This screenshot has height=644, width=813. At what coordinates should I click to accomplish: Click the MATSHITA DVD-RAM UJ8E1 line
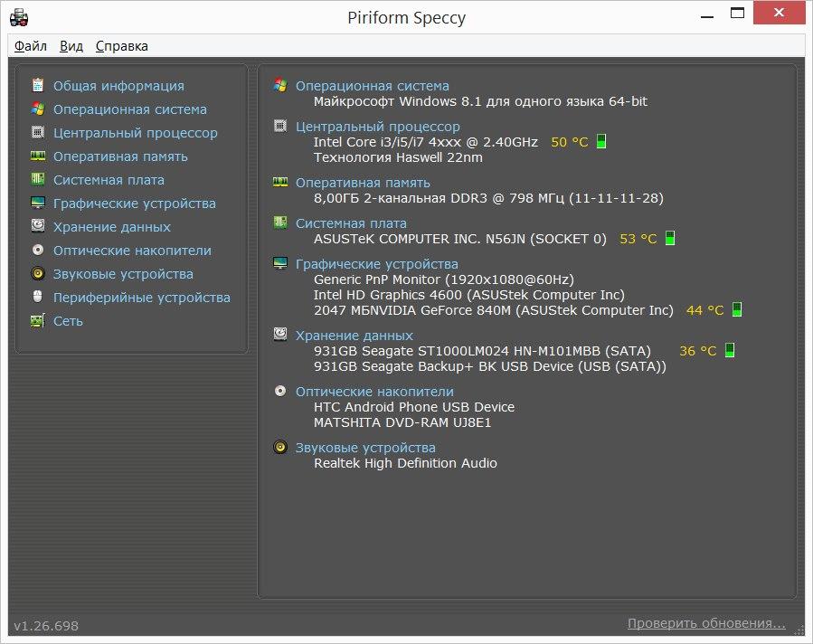tap(402, 422)
